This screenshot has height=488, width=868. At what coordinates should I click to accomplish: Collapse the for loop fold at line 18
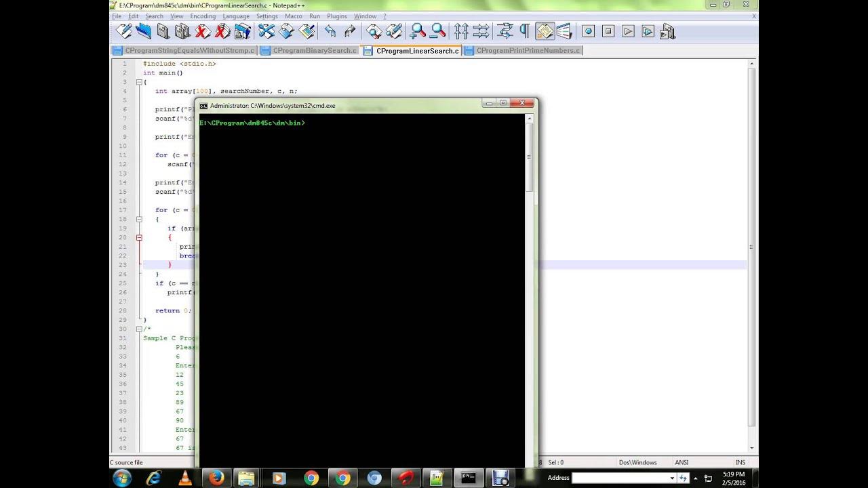(139, 219)
